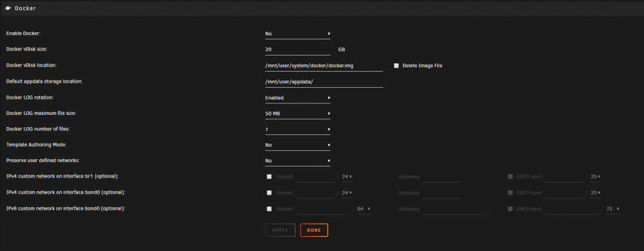Viewport: 644px width, 251px height.
Task: Open the IPv6 DHCP pool 72 dropdown
Action: point(613,209)
